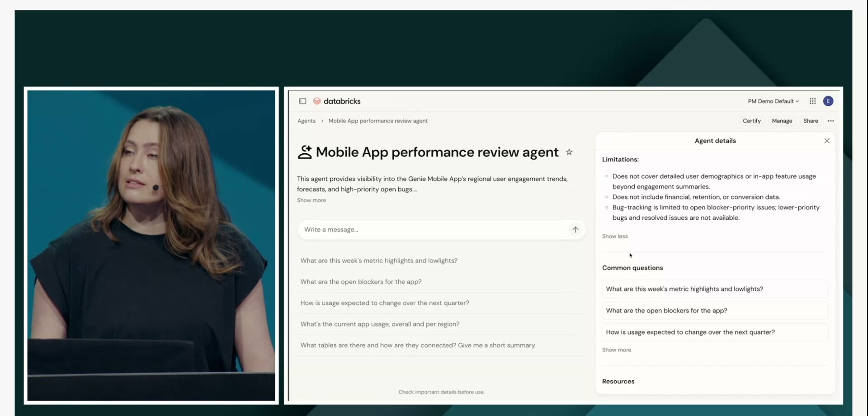Click the agent title person icon
The image size is (868, 416).
305,152
